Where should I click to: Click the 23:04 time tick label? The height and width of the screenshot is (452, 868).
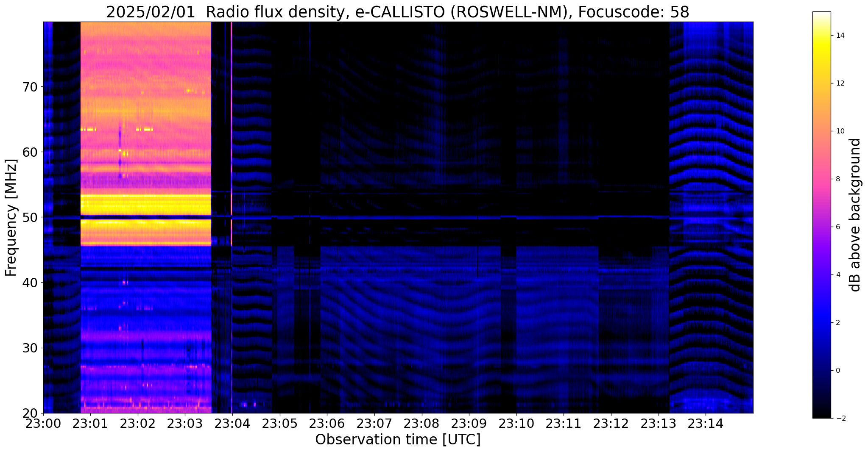232,423
